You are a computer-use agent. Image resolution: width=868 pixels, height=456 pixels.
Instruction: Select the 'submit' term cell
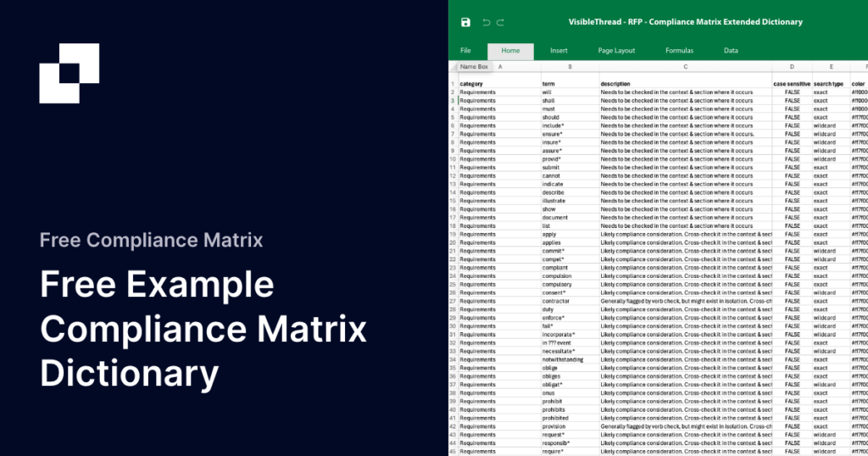pyautogui.click(x=570, y=167)
